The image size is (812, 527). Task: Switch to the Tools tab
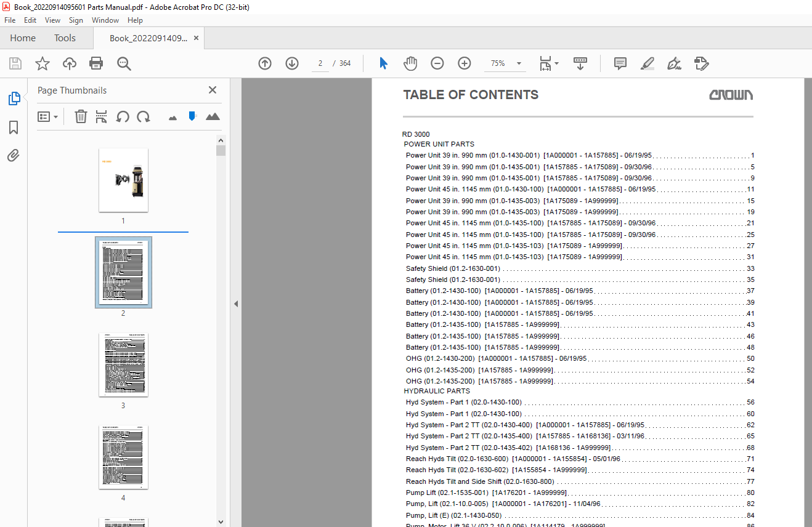[x=65, y=38]
